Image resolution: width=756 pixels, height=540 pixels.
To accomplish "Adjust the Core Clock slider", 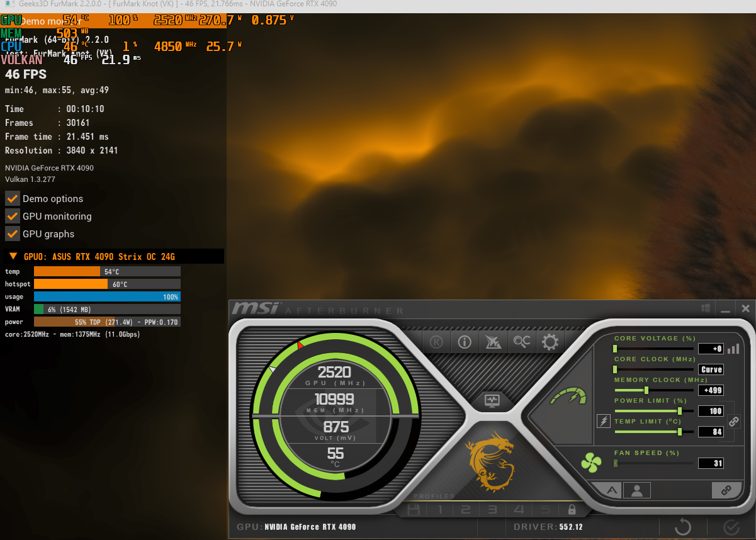I will [654, 369].
